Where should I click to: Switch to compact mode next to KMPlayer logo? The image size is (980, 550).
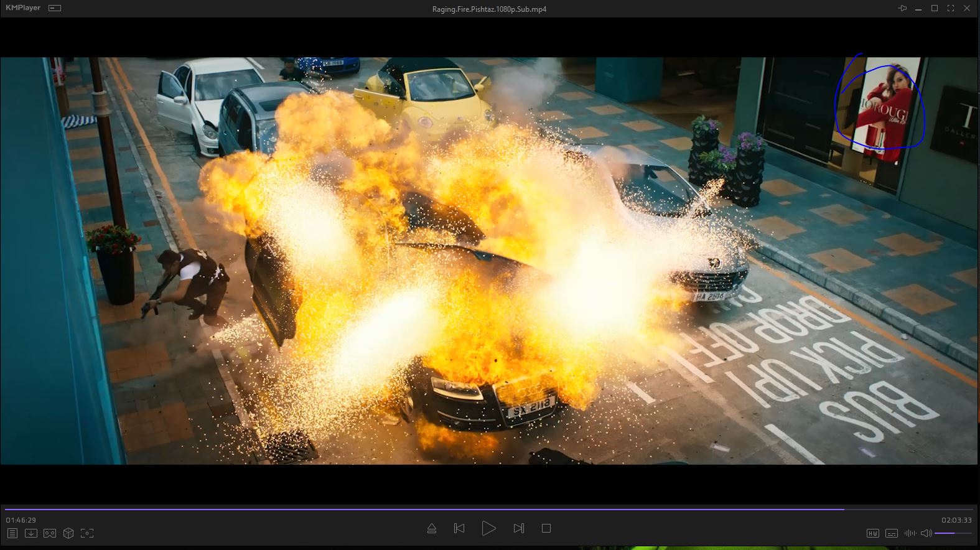click(x=55, y=8)
